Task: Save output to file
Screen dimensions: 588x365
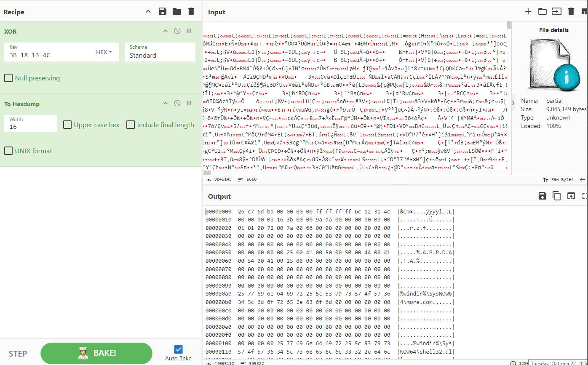Action: click(x=543, y=196)
